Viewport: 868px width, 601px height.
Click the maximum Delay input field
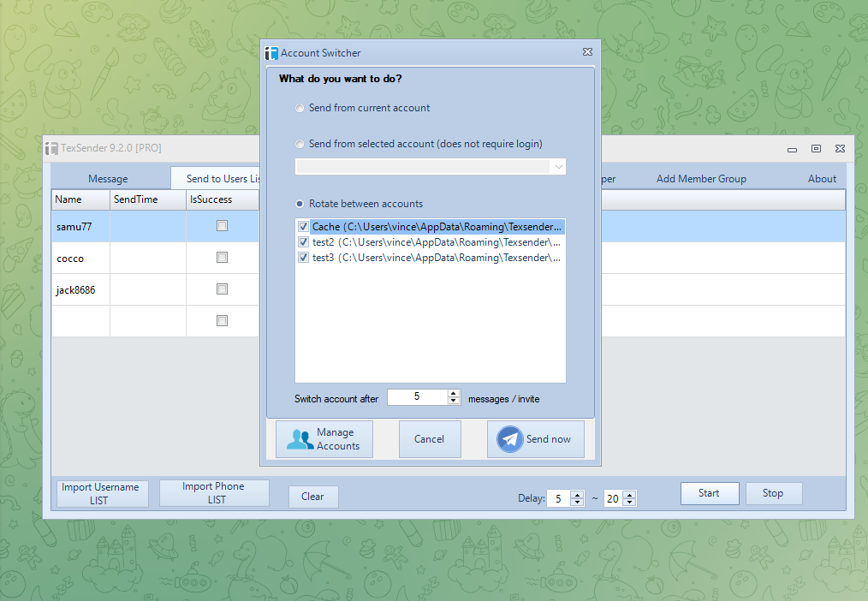pos(614,498)
